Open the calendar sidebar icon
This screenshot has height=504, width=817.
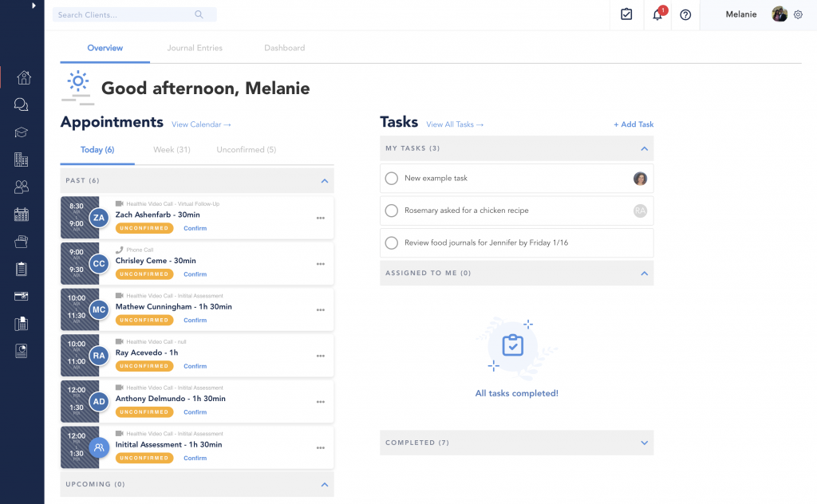pyautogui.click(x=22, y=214)
